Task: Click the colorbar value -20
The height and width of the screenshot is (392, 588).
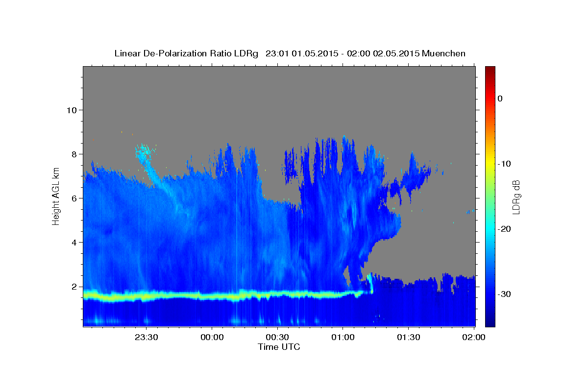Action: pyautogui.click(x=505, y=229)
